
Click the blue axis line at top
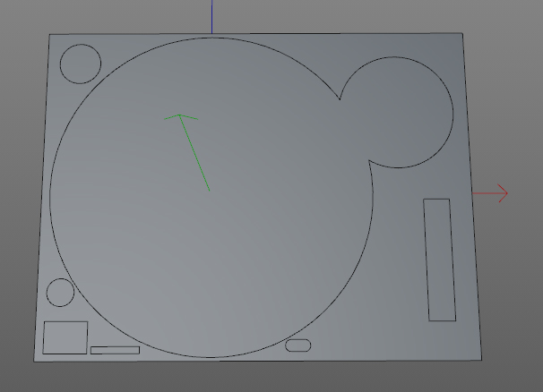pos(212,17)
